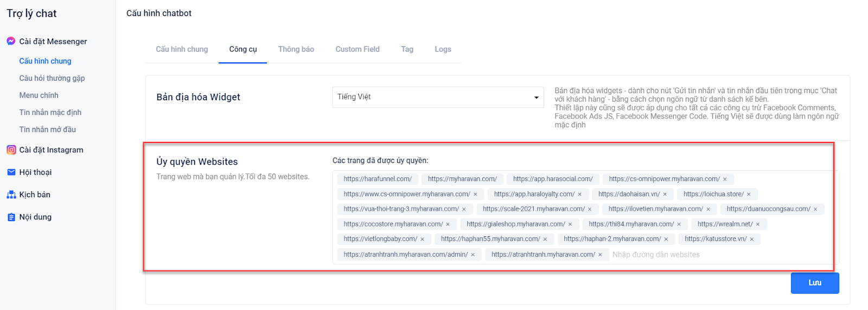Open Menu chính in the sidebar
The width and height of the screenshot is (868, 310).
tap(39, 95)
